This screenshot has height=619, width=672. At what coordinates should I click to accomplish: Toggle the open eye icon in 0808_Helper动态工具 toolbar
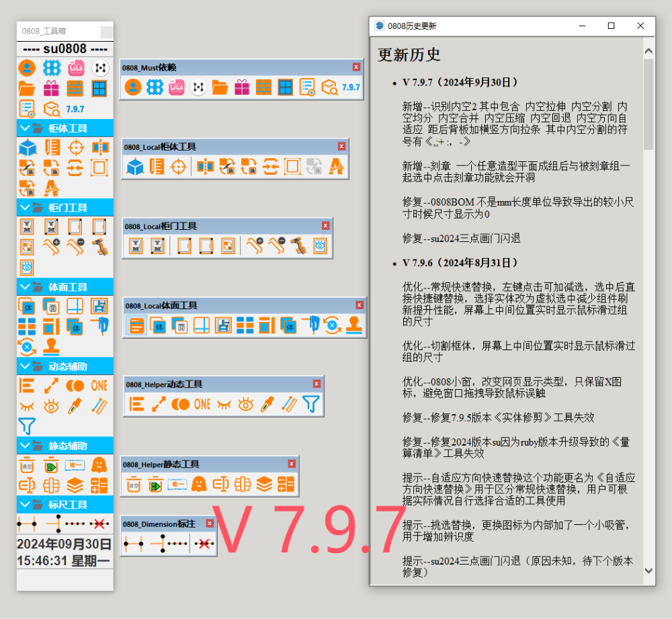tap(245, 405)
